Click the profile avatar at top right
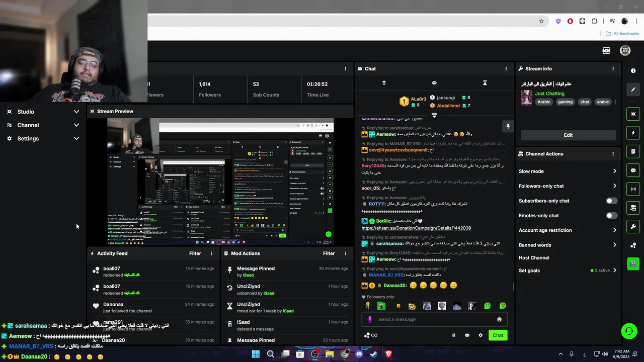 click(x=625, y=50)
